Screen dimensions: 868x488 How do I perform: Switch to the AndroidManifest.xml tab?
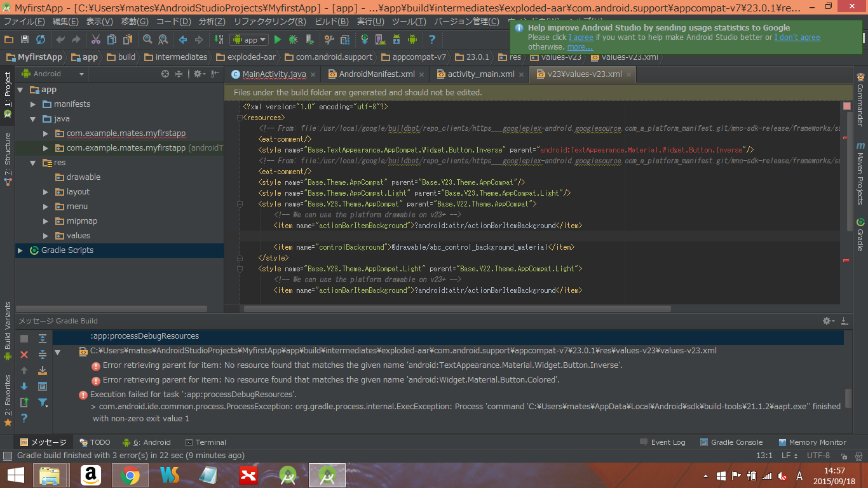(x=376, y=74)
